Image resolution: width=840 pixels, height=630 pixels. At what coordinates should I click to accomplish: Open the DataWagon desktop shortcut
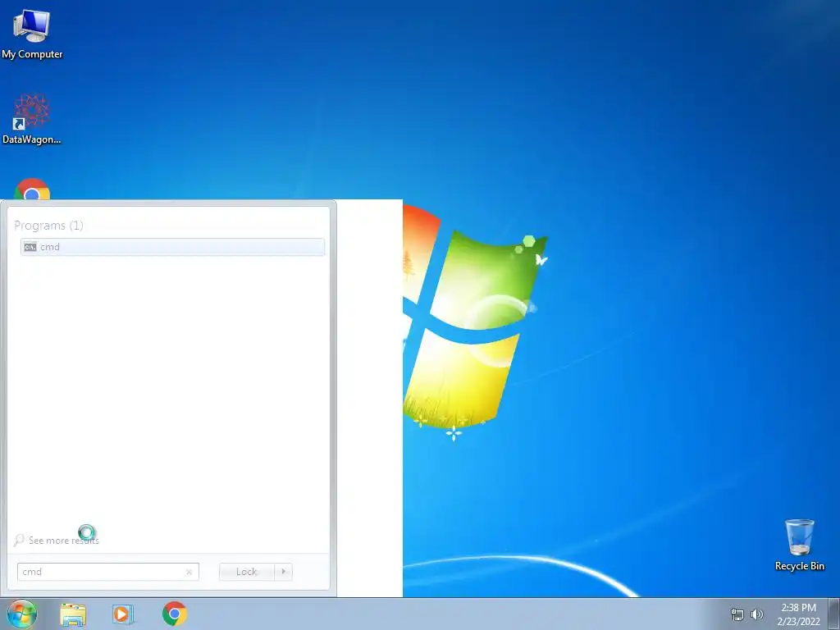pos(32,120)
